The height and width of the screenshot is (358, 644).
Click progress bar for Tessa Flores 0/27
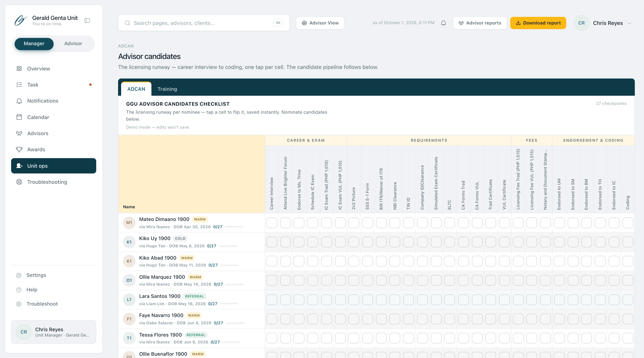(x=232, y=342)
